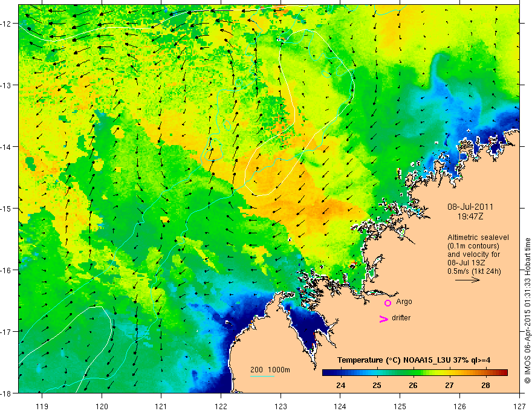Click the velocity scale reference arrow
This screenshot has width=532, height=411.
point(467,280)
